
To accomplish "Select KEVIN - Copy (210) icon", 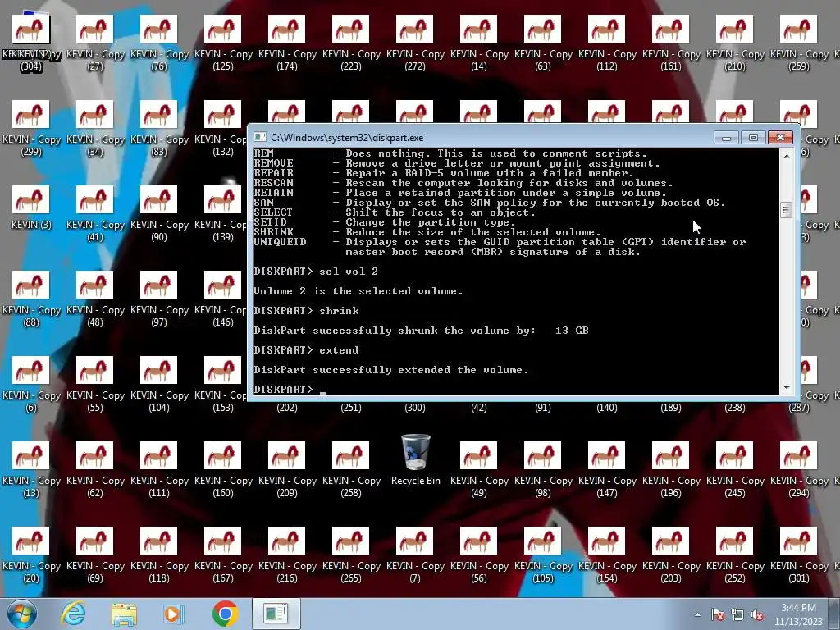I will [x=734, y=43].
